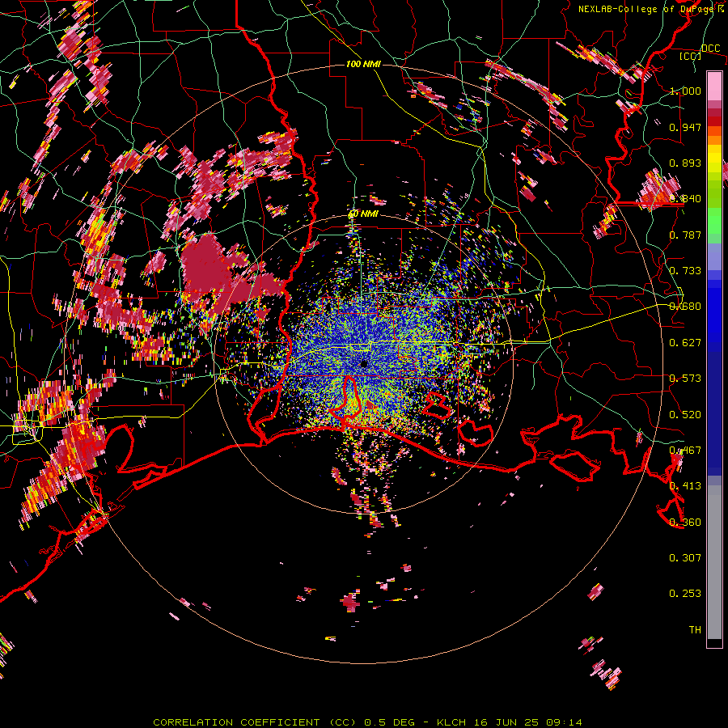Screen dimensions: 728x728
Task: Select the 0.467 value on the scale
Action: (x=685, y=451)
